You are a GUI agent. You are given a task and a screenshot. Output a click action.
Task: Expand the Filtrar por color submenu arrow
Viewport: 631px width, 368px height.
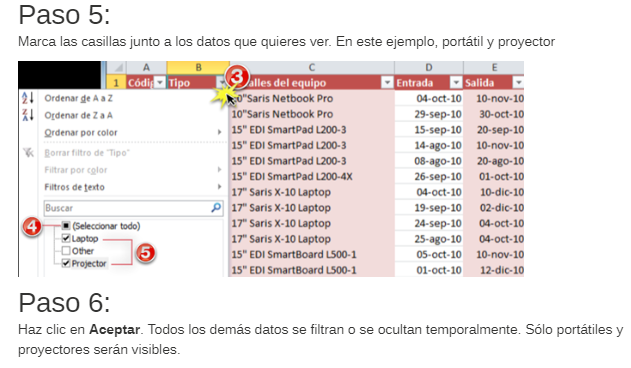219,170
